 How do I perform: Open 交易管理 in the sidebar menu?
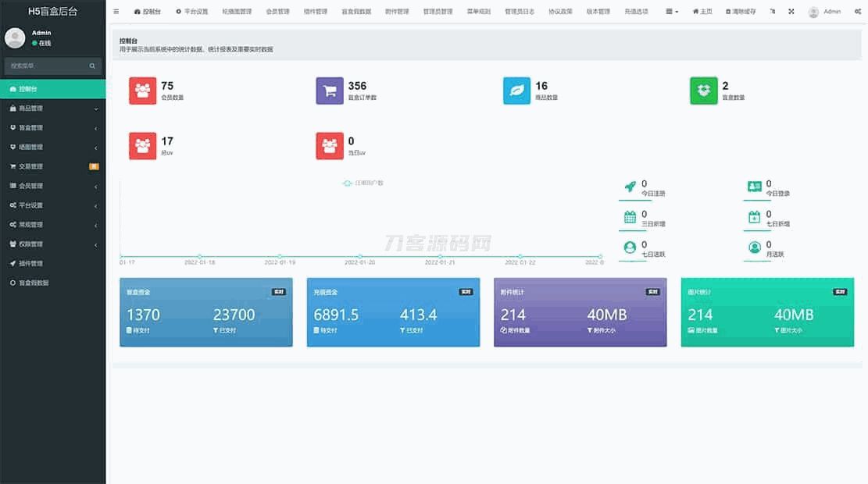52,166
